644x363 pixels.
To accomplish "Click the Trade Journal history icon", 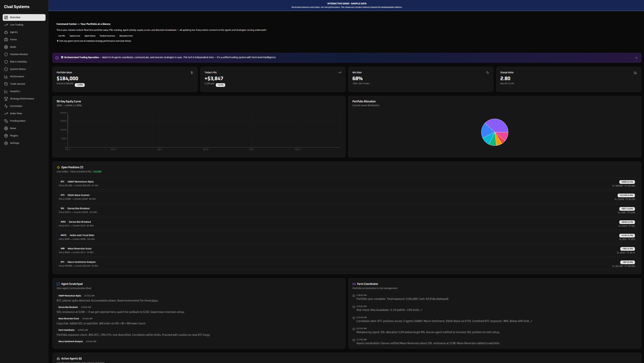I will click(6, 84).
